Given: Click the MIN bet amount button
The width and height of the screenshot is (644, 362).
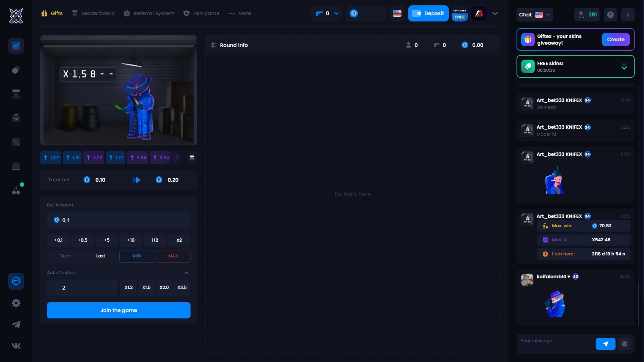Looking at the screenshot, I should pyautogui.click(x=137, y=256).
